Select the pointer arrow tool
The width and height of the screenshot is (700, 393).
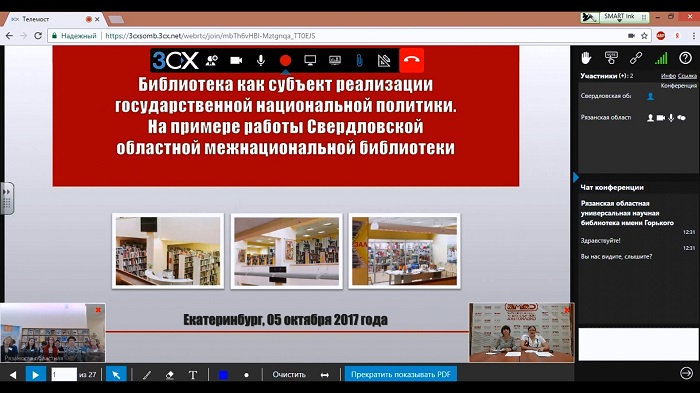tap(116, 374)
